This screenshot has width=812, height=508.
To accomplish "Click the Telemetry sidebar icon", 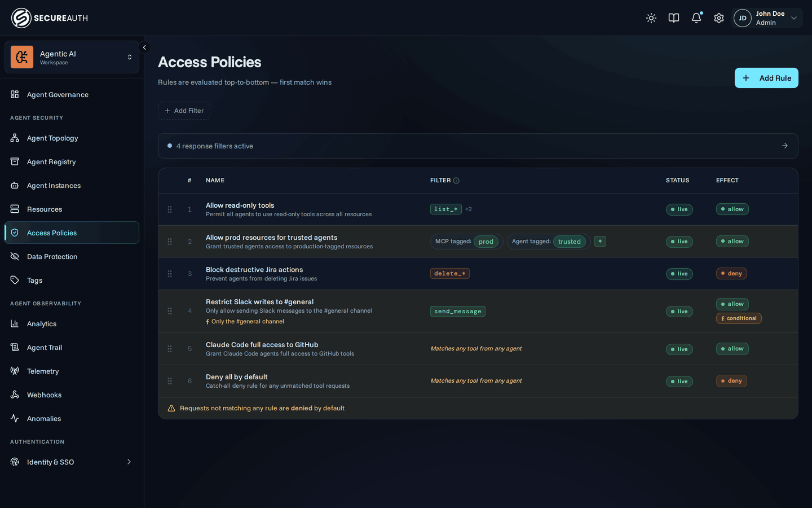I will click(15, 371).
